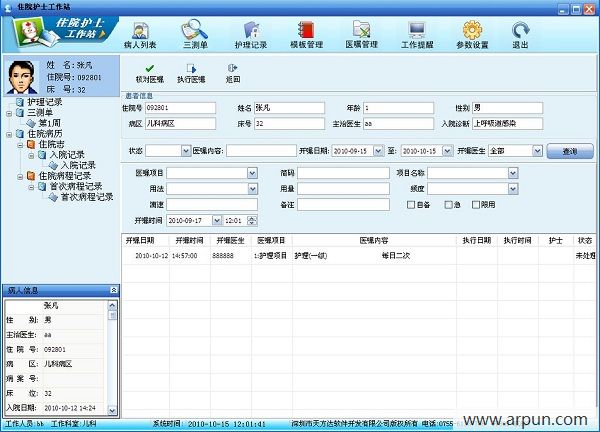The height and width of the screenshot is (432, 600).
Task: Click the 入院诊断 field
Action: coord(507,124)
